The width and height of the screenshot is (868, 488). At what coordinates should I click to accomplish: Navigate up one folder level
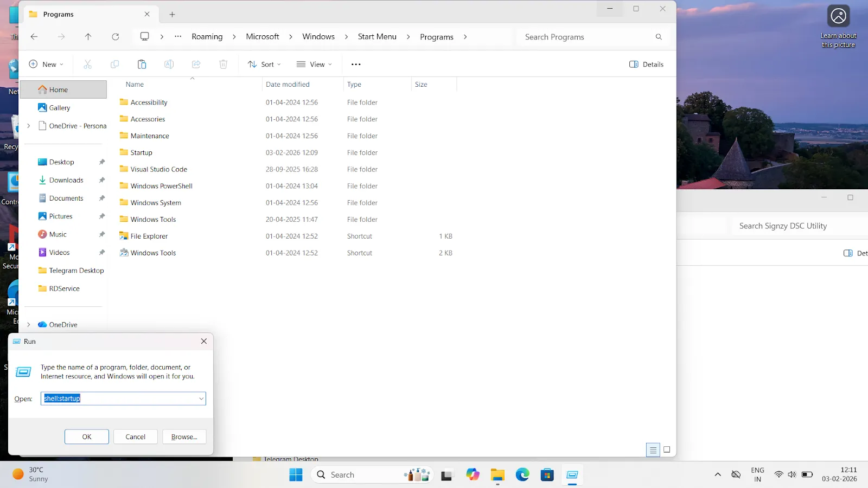(x=88, y=37)
